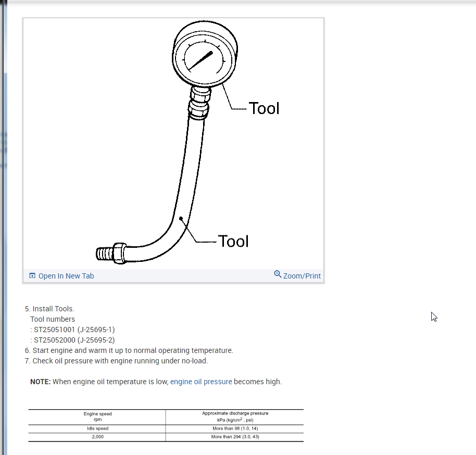Viewport: 476px width, 455px height.
Task: Click the left edge blue vertical strip
Action: point(5,264)
